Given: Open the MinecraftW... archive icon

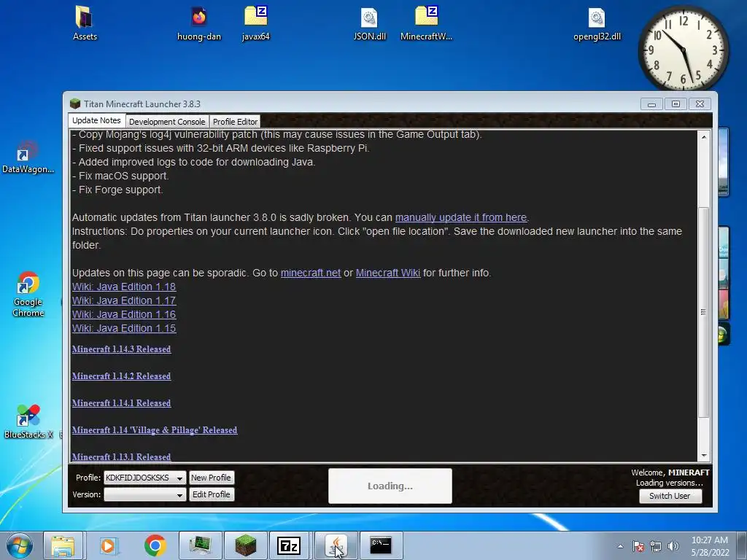Looking at the screenshot, I should point(426,23).
